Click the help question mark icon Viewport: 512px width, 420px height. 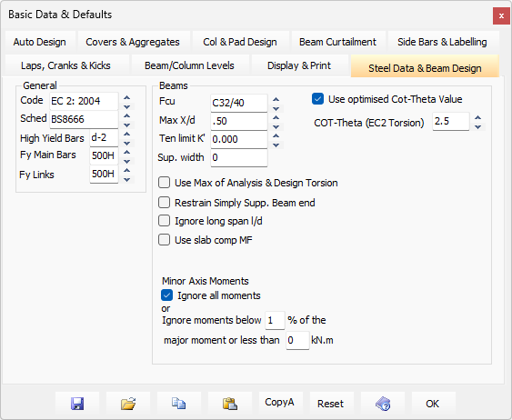click(x=383, y=404)
